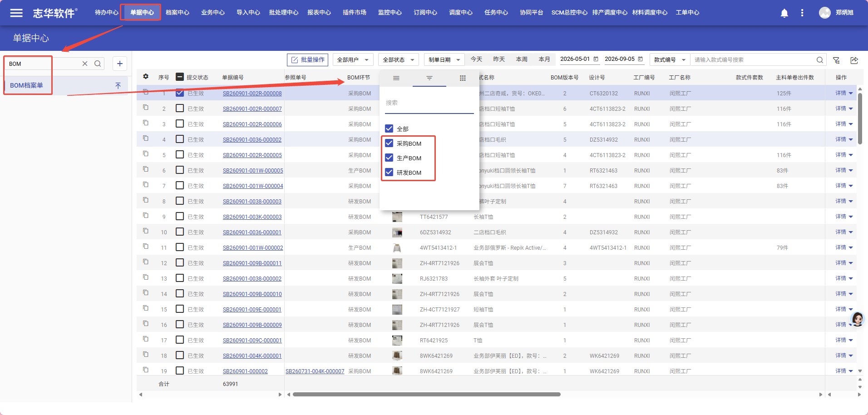Click the plus add button
The height and width of the screenshot is (415, 868).
[120, 64]
